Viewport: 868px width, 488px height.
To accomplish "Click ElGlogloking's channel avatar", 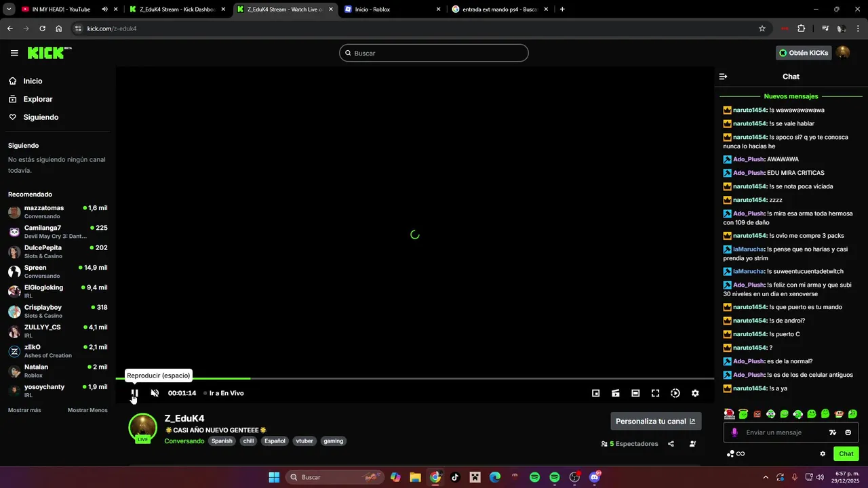I will (x=14, y=291).
